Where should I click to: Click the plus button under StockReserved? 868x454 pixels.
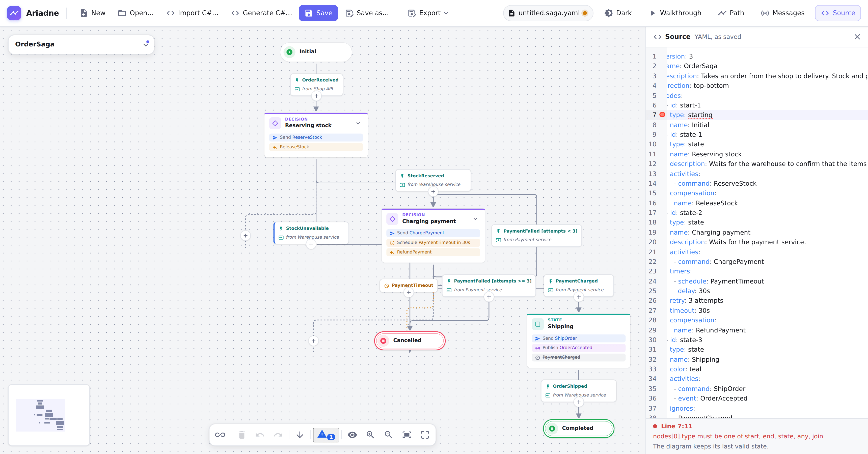click(433, 192)
